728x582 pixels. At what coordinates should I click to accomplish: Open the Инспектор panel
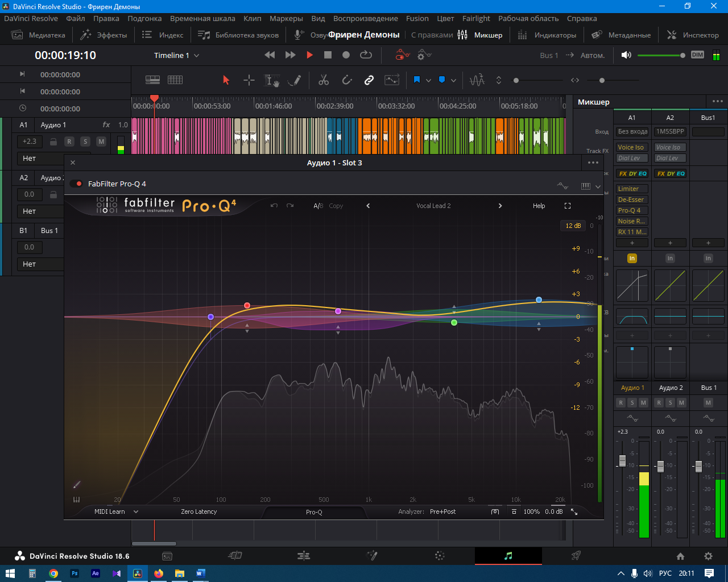pos(693,35)
